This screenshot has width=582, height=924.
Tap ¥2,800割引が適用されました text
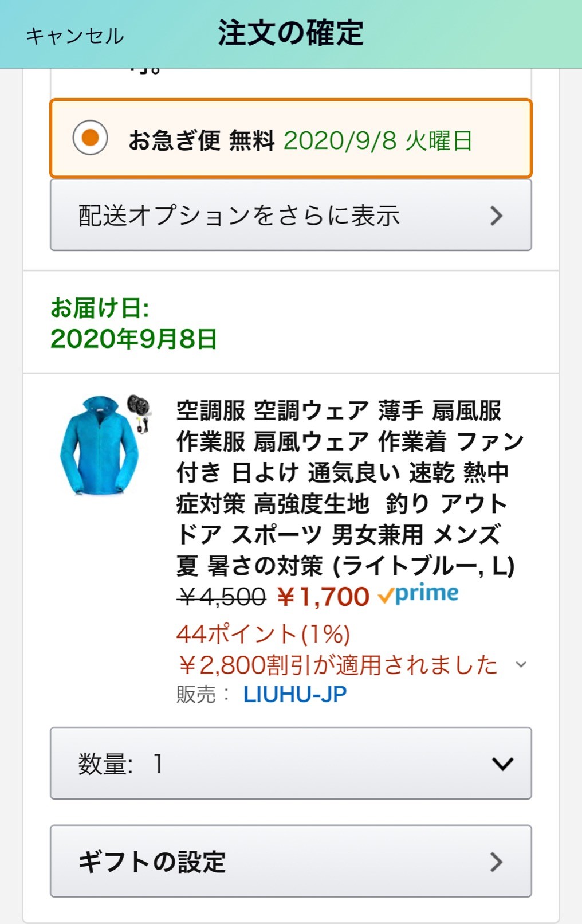pyautogui.click(x=337, y=665)
